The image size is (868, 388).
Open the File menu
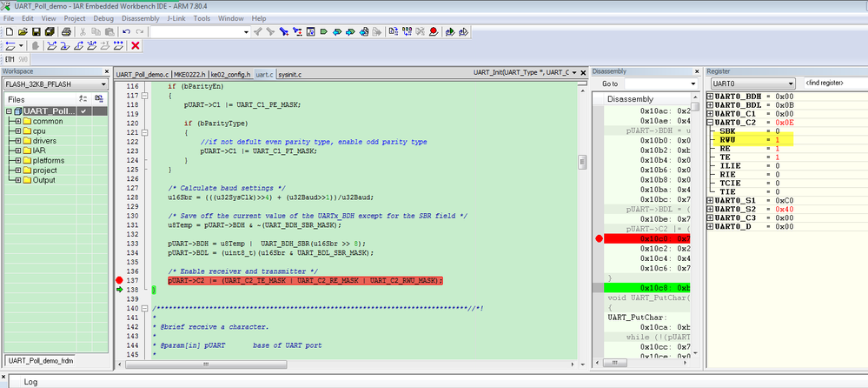click(x=9, y=18)
